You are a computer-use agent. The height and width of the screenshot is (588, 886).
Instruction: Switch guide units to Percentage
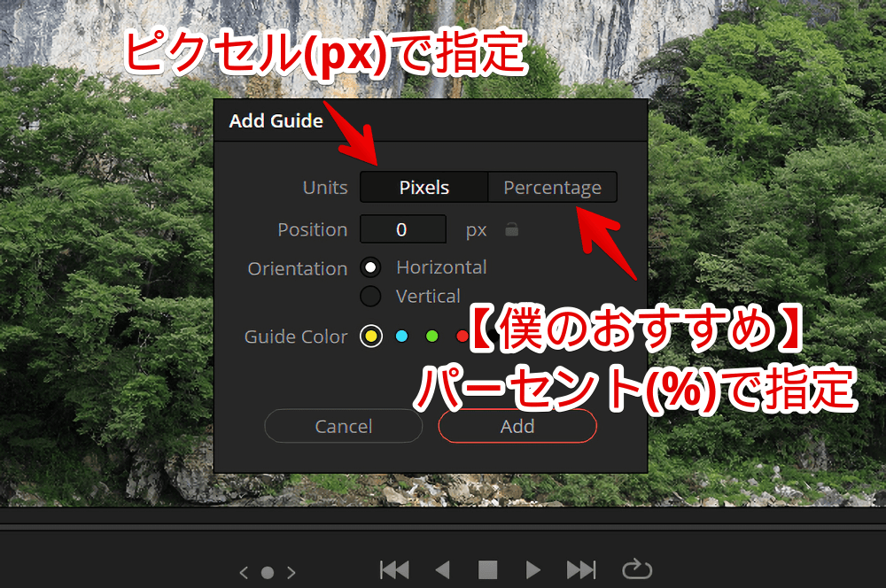click(552, 187)
